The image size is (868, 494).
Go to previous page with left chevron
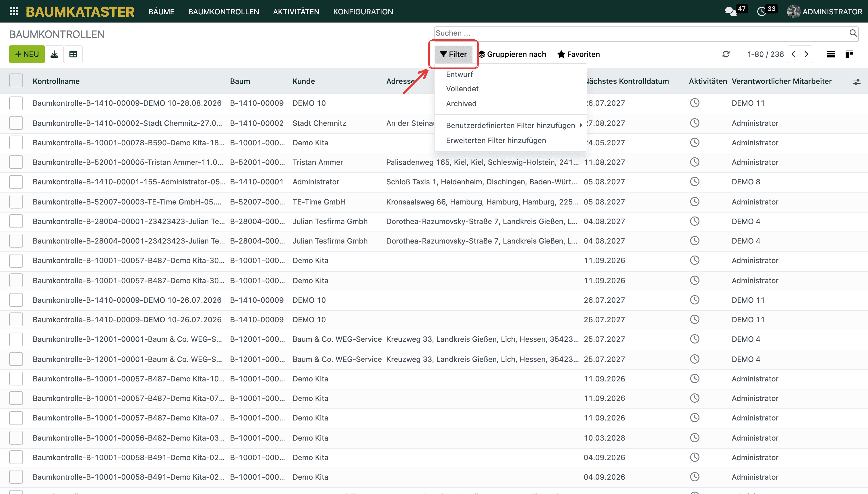(794, 54)
